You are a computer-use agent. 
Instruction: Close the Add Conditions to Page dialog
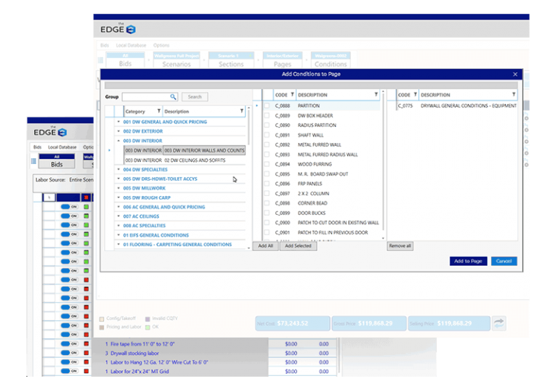tap(515, 74)
